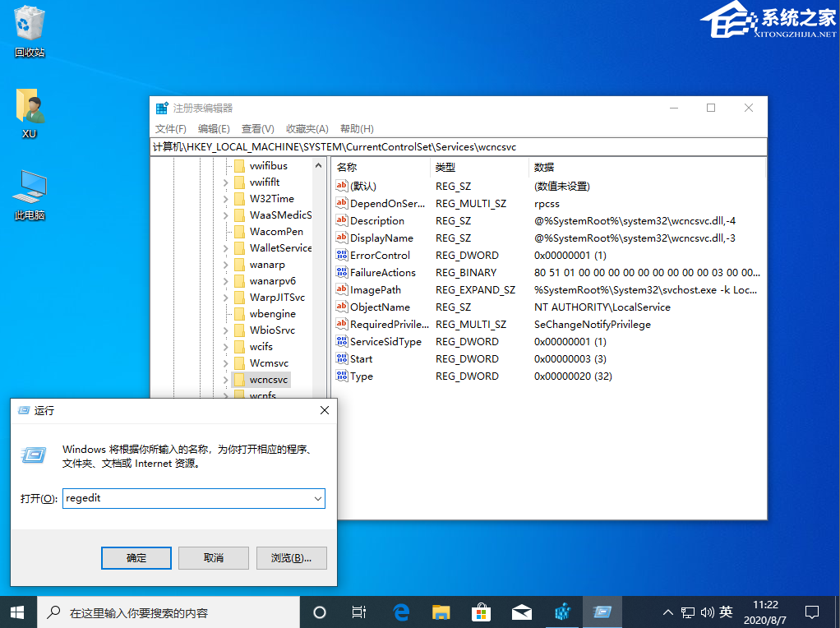Click the Task View taskbar icon
Viewport: 840px width, 628px height.
coord(359,612)
